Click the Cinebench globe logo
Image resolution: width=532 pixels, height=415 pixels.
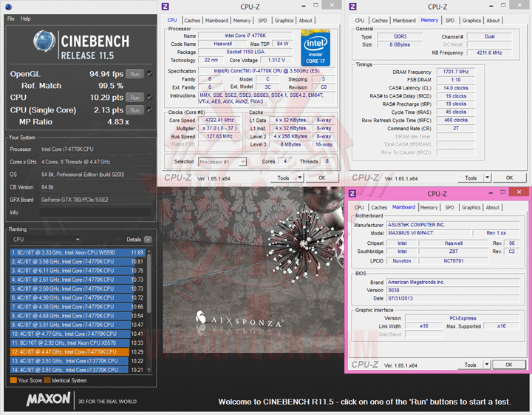tap(44, 41)
